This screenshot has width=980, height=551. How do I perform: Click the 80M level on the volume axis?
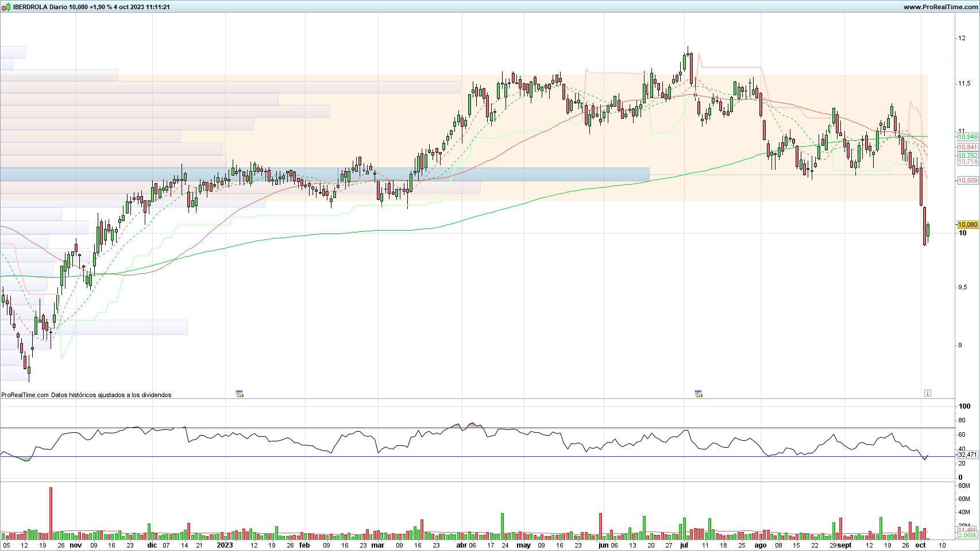point(964,486)
